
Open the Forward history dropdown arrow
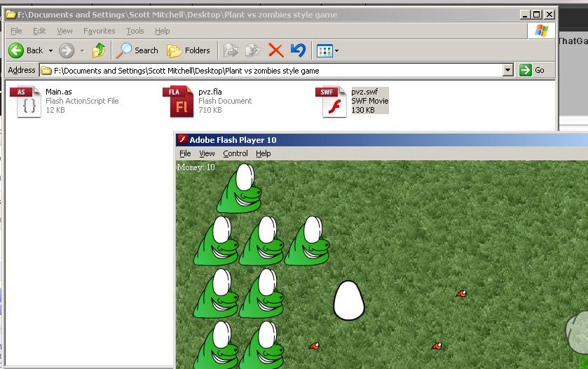tap(83, 50)
